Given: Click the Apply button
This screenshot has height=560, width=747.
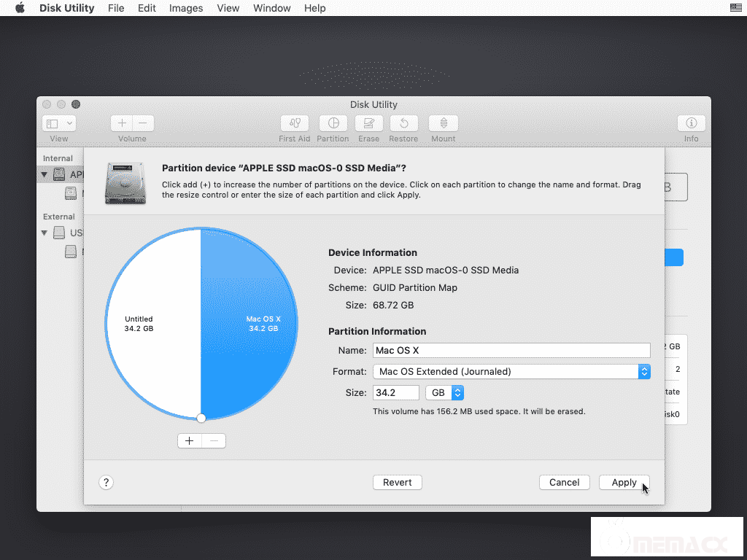Looking at the screenshot, I should click(624, 482).
